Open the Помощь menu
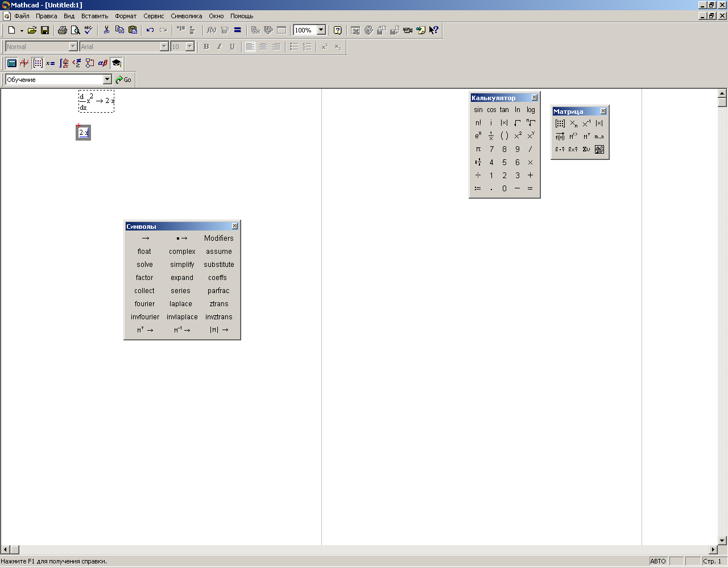This screenshot has height=568, width=728. (242, 16)
